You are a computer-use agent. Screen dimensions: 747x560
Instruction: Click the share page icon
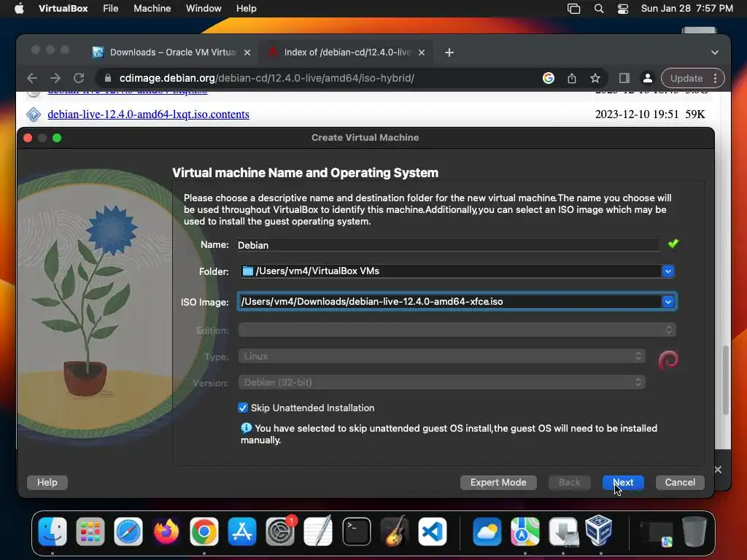tap(572, 78)
